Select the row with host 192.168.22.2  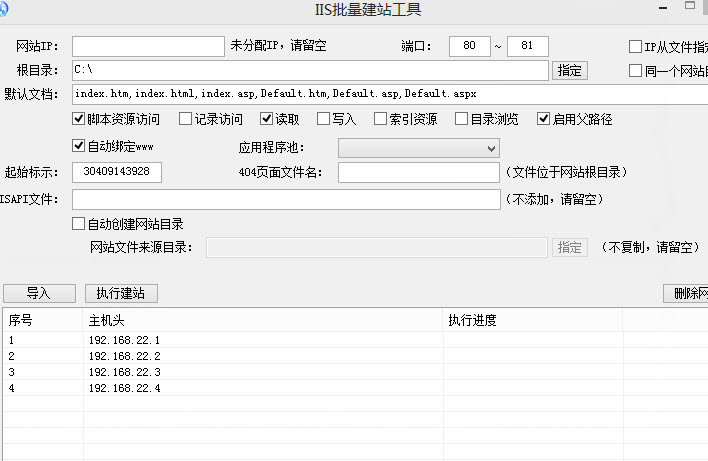pos(356,356)
